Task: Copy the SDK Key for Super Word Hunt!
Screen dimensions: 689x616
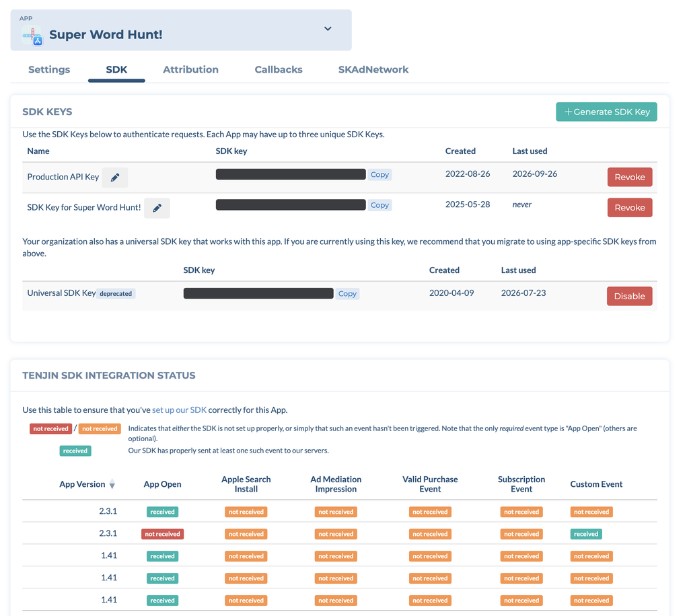Action: coord(379,205)
